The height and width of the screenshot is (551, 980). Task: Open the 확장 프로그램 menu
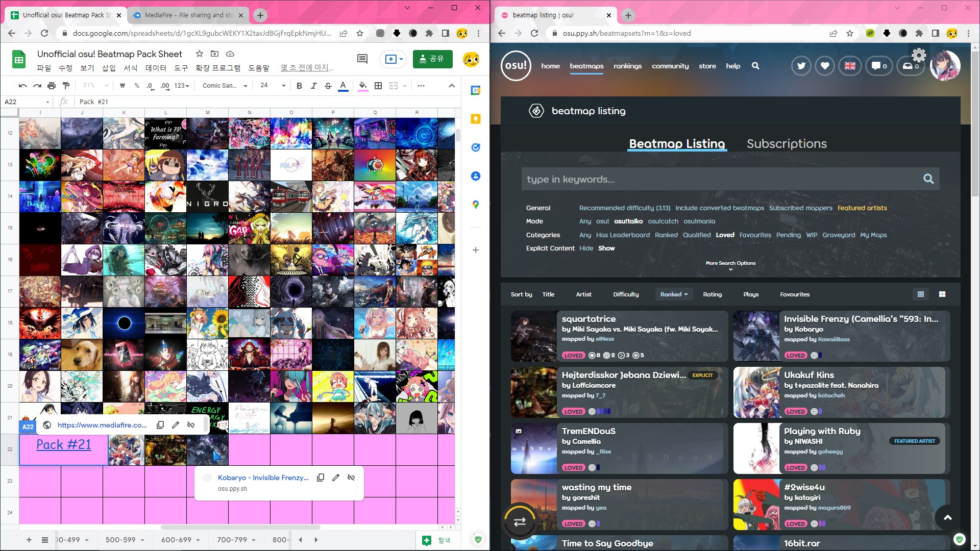(218, 68)
